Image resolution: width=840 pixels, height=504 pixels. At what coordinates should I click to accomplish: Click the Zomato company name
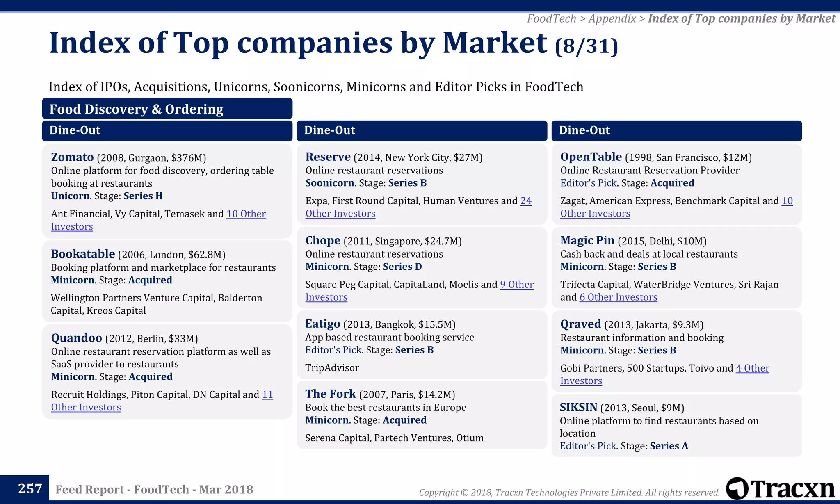pyautogui.click(x=72, y=157)
